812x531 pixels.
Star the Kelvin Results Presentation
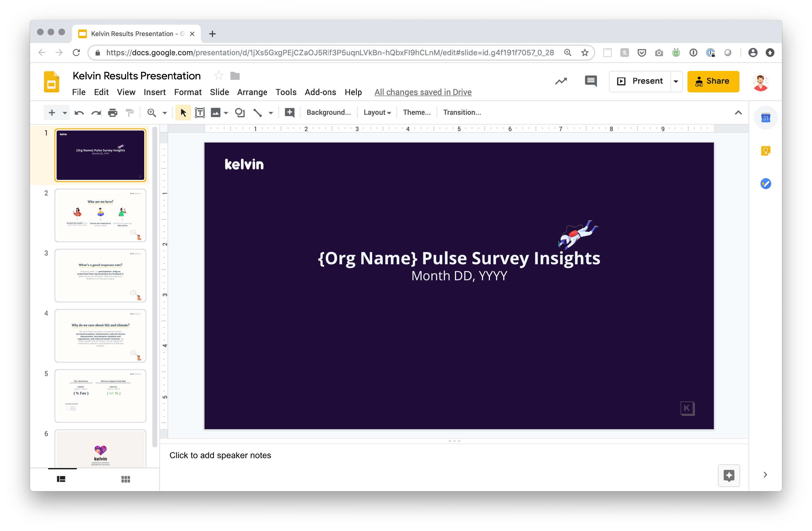pos(218,76)
